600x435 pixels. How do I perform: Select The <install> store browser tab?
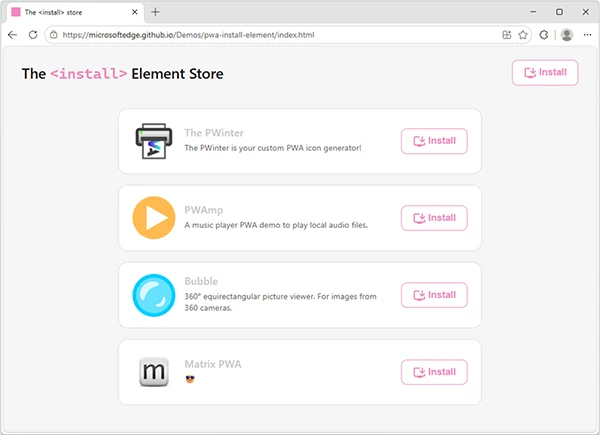coord(75,12)
